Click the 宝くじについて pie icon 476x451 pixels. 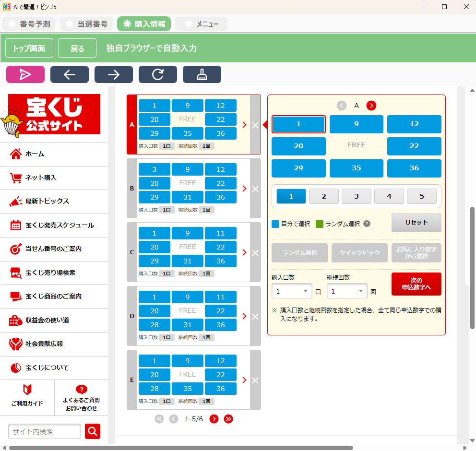click(x=16, y=368)
